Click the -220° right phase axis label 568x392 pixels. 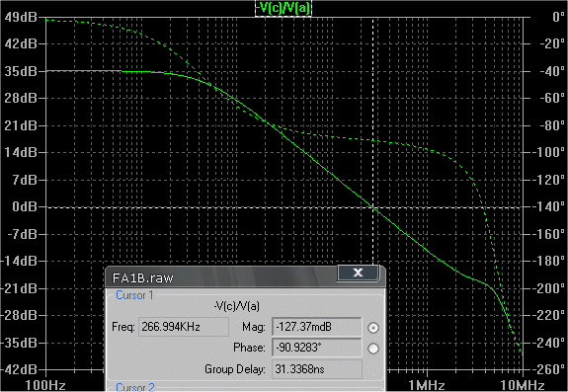click(x=549, y=315)
